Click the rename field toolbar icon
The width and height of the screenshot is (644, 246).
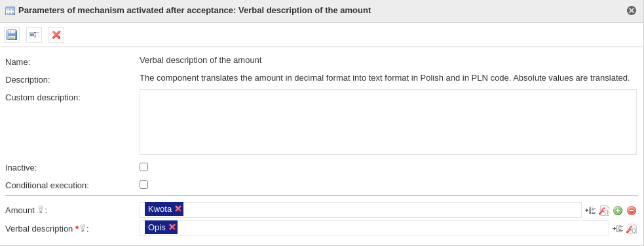[x=34, y=35]
